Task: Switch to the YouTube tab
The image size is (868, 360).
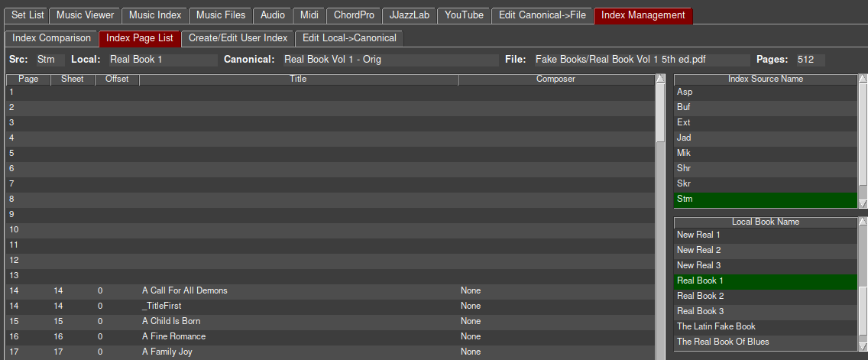Action: click(465, 15)
